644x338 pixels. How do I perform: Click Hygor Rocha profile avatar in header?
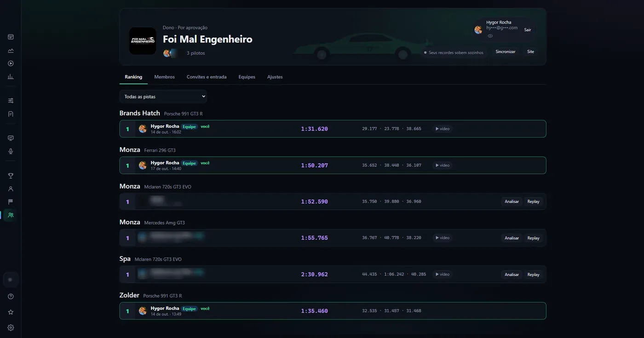(x=478, y=30)
